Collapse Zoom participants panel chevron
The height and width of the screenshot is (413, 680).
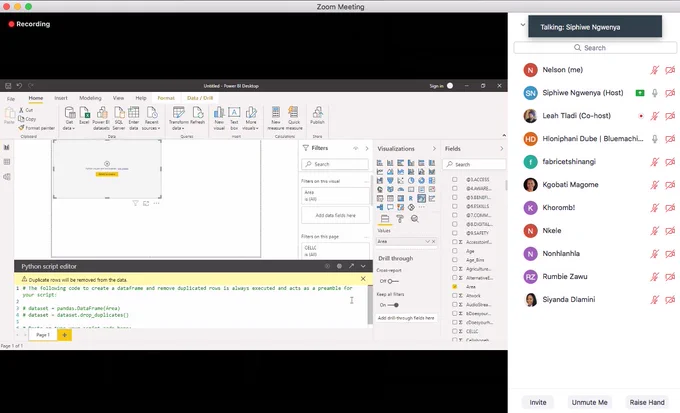pyautogui.click(x=523, y=25)
